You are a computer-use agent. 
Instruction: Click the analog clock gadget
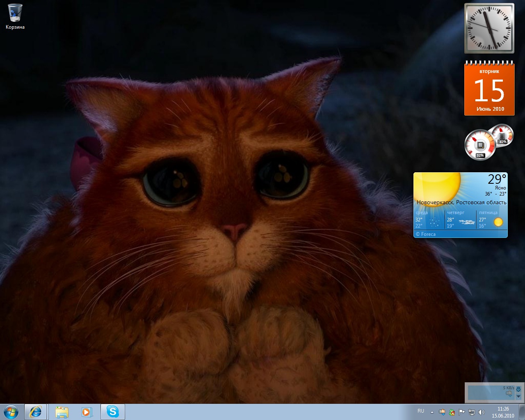click(x=489, y=28)
